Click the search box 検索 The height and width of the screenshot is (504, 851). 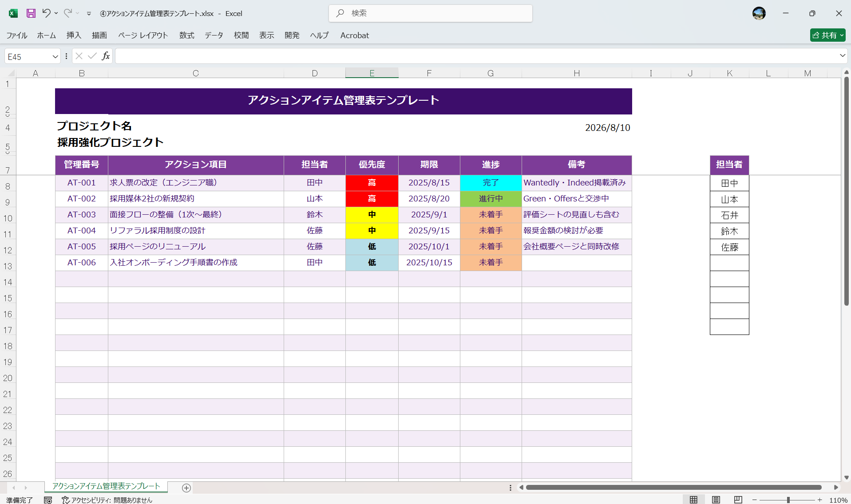(431, 13)
